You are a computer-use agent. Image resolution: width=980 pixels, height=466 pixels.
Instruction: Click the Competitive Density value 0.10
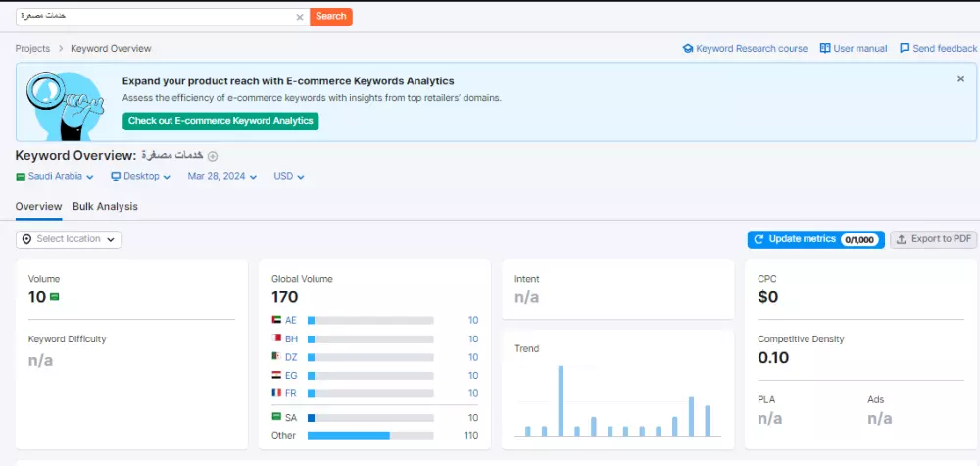[x=774, y=358]
